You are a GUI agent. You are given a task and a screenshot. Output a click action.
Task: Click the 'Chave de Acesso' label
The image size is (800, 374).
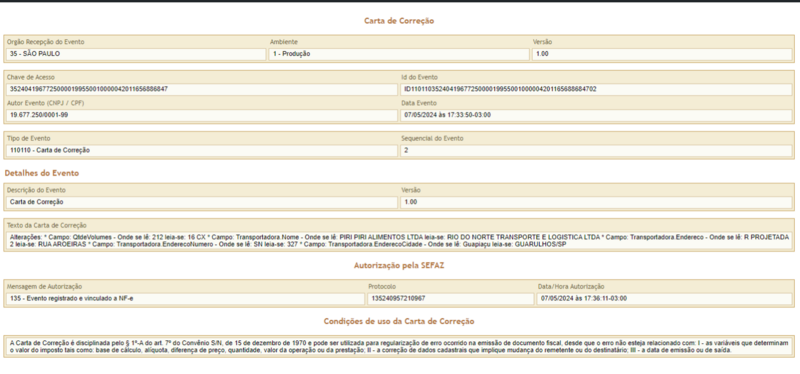pos(31,78)
